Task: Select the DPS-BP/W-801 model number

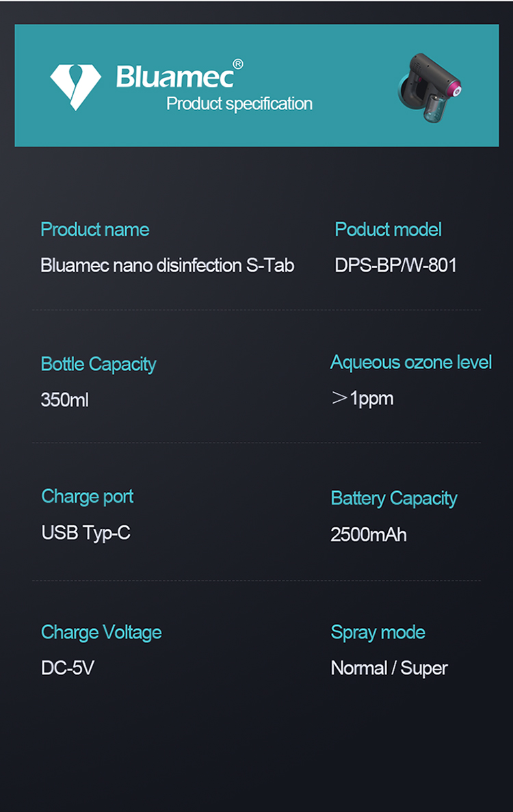Action: pos(395,265)
